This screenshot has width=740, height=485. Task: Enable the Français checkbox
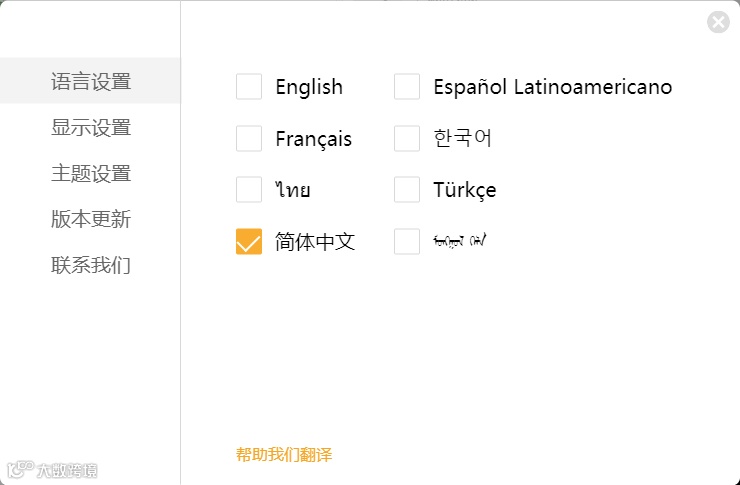249,138
